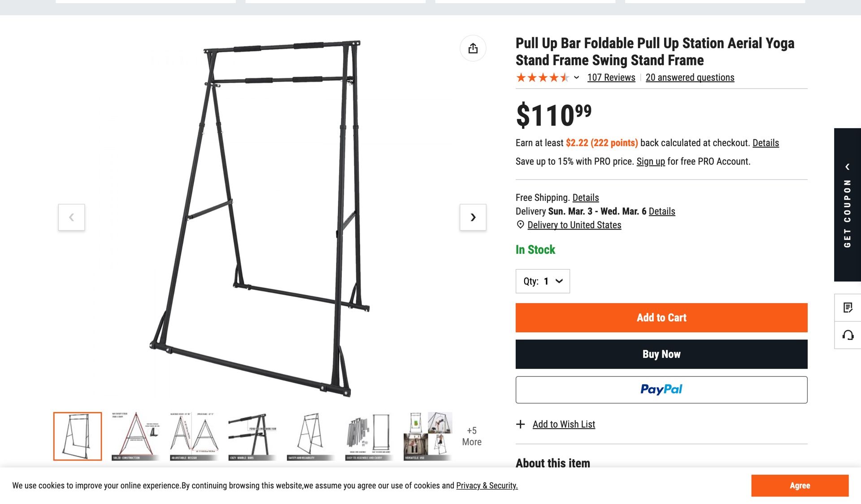This screenshot has height=504, width=861.
Task: Expand the star rating breakdown chevron
Action: (x=577, y=78)
